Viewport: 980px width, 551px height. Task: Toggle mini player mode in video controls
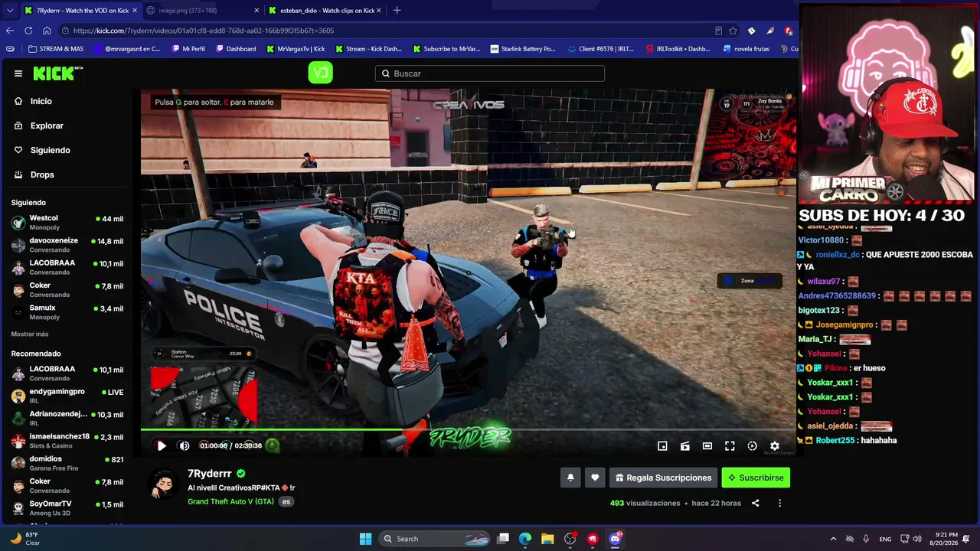click(662, 446)
